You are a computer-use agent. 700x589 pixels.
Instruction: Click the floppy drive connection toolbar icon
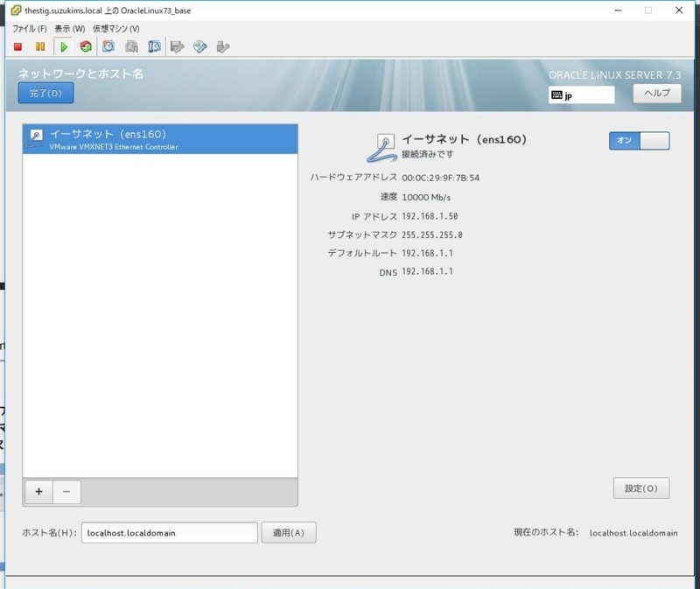click(x=178, y=47)
